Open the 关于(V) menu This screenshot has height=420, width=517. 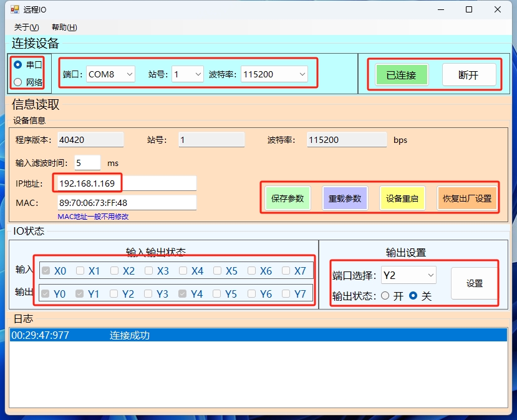26,27
